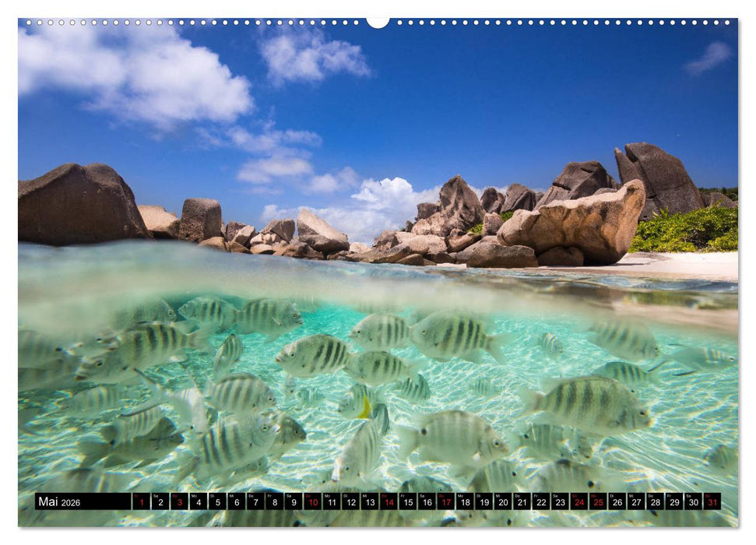Select holiday date 14 in red
Screen dimensions: 756x545
[x=389, y=503]
